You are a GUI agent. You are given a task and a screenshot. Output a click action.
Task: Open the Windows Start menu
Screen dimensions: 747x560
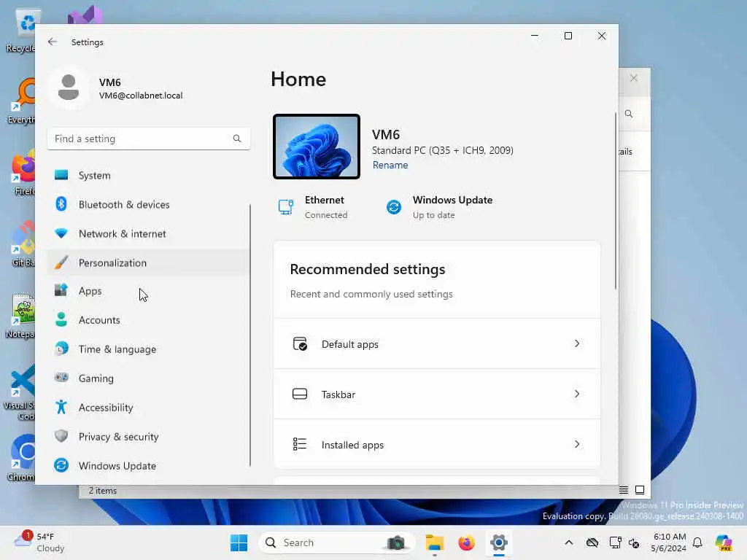coord(239,542)
